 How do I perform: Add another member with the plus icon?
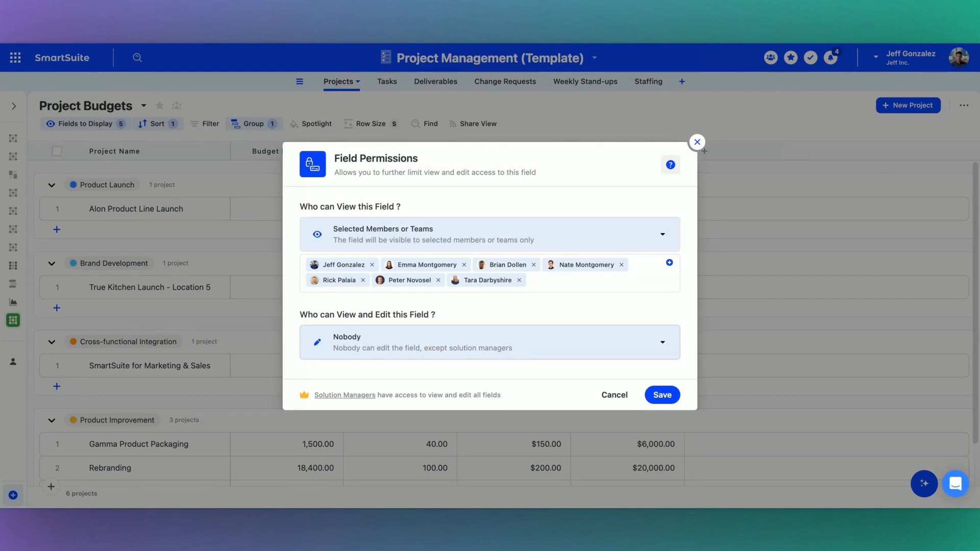coord(669,263)
